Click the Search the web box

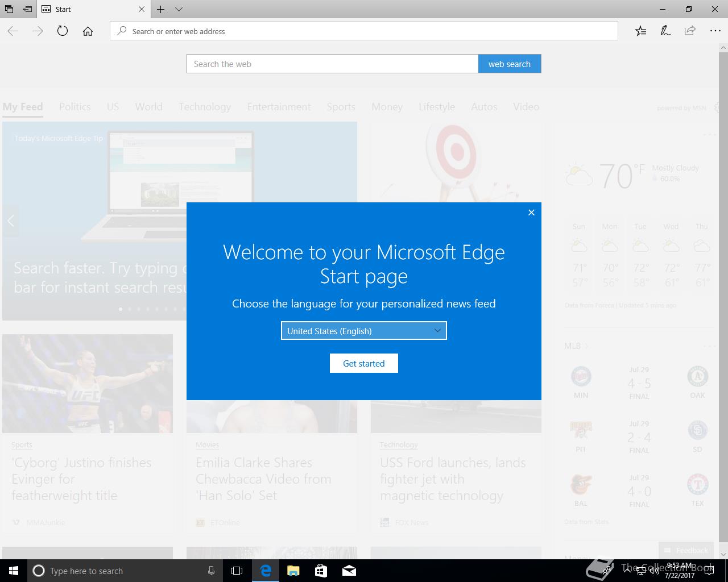332,64
